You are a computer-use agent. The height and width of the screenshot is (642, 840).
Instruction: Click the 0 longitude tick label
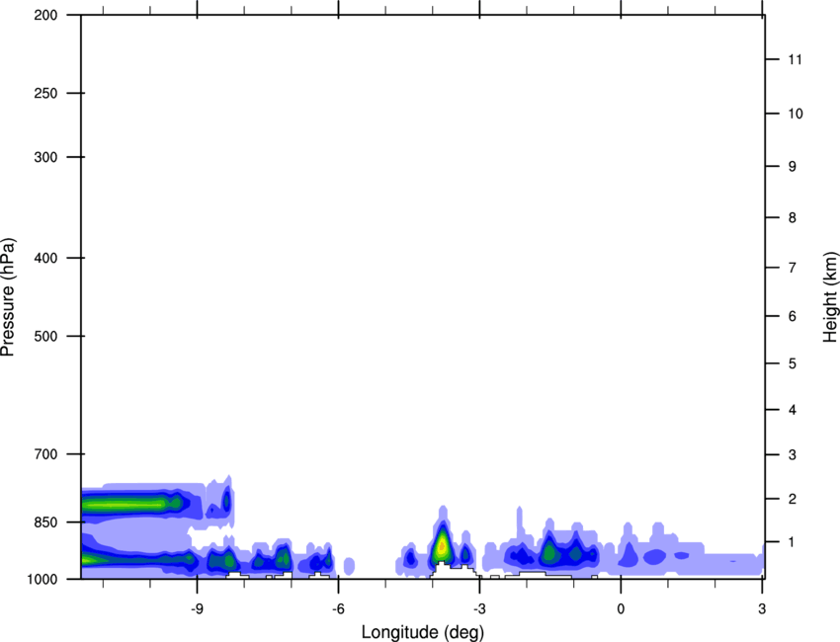(621, 608)
